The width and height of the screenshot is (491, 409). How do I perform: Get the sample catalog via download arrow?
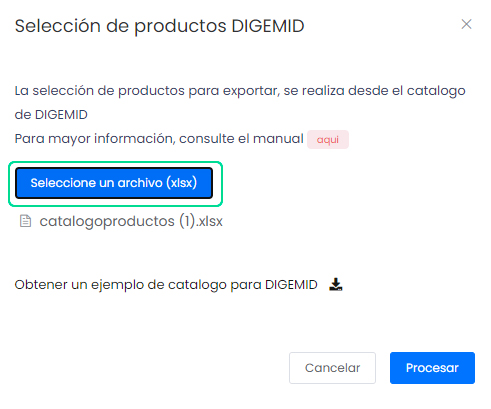(336, 284)
